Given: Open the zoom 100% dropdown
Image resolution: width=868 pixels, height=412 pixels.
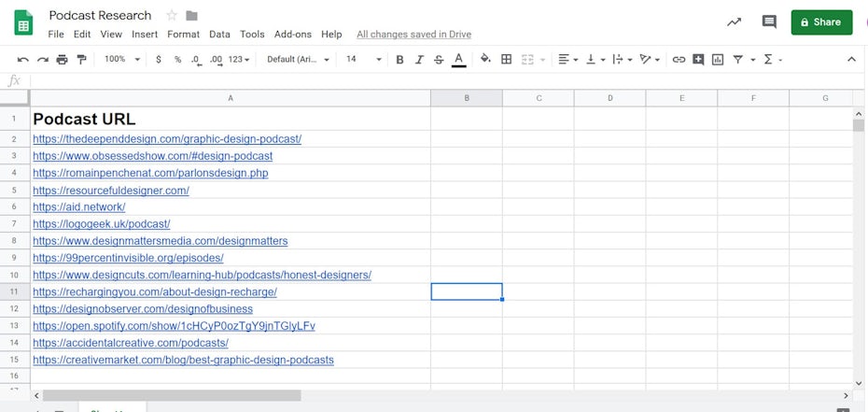Looking at the screenshot, I should point(121,60).
